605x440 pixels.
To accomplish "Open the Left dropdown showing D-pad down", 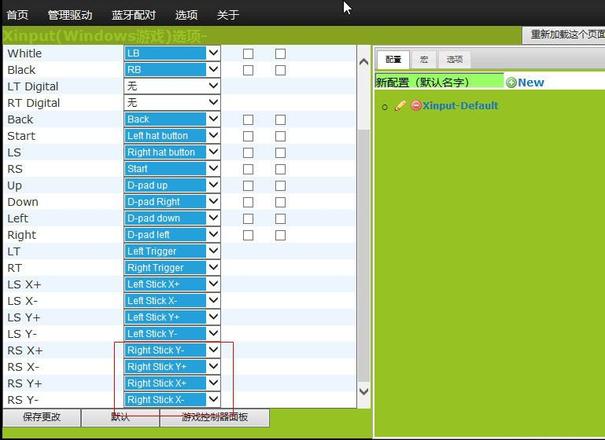I will (x=172, y=218).
